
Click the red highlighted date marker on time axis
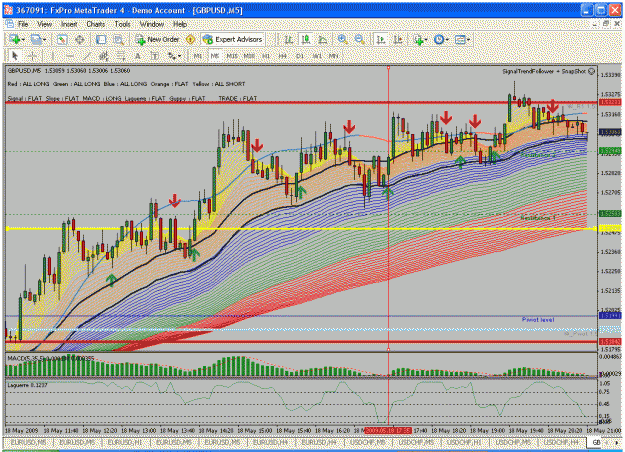point(388,430)
